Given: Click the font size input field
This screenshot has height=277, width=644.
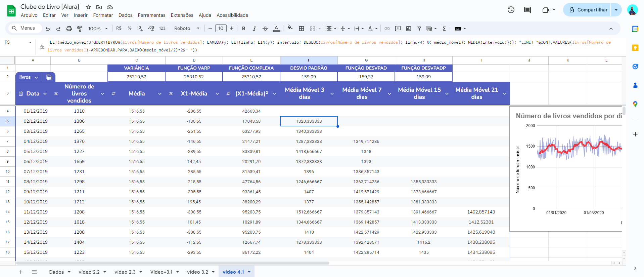Looking at the screenshot, I should (221, 28).
